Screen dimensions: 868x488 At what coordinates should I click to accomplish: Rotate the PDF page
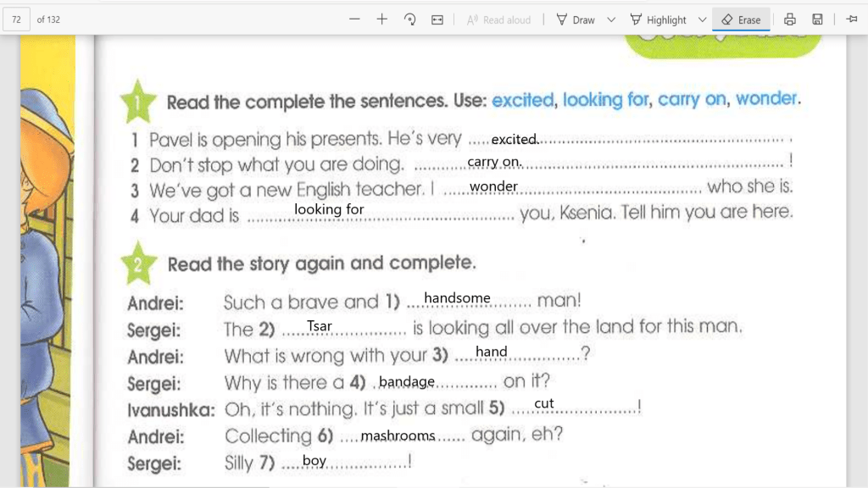click(410, 19)
